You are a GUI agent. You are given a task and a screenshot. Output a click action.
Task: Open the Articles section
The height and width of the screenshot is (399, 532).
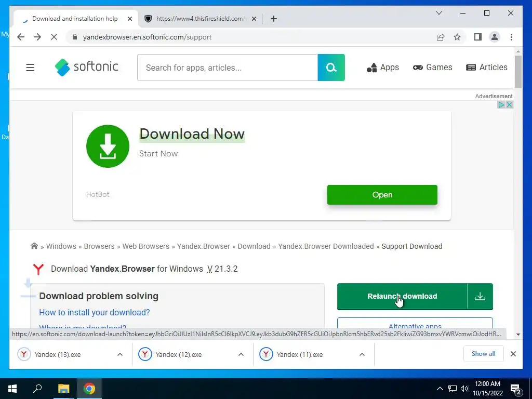[487, 68]
